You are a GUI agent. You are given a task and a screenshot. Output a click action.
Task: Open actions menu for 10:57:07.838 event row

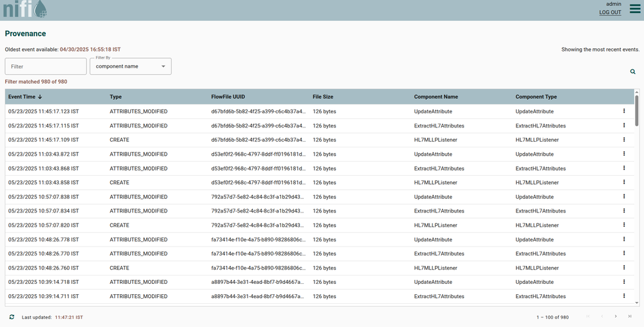(624, 196)
